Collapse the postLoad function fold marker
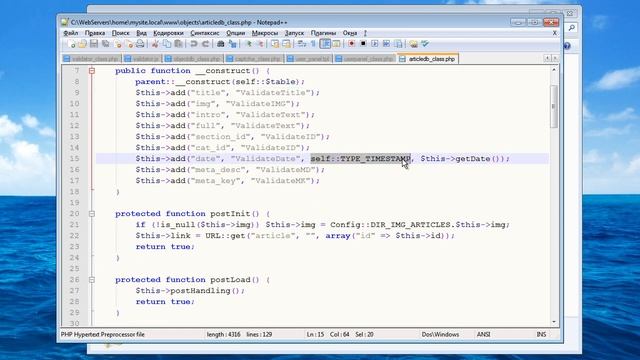This screenshot has width=640, height=360. (92, 280)
